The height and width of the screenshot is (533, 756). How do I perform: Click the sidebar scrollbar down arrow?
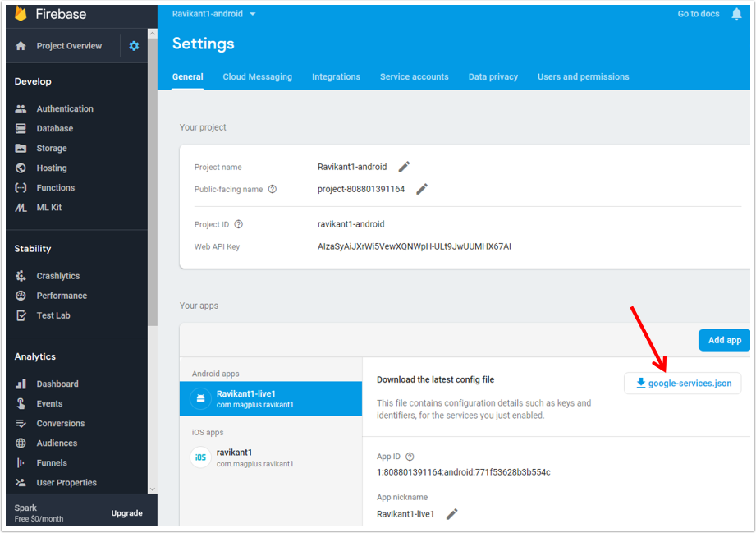[153, 489]
